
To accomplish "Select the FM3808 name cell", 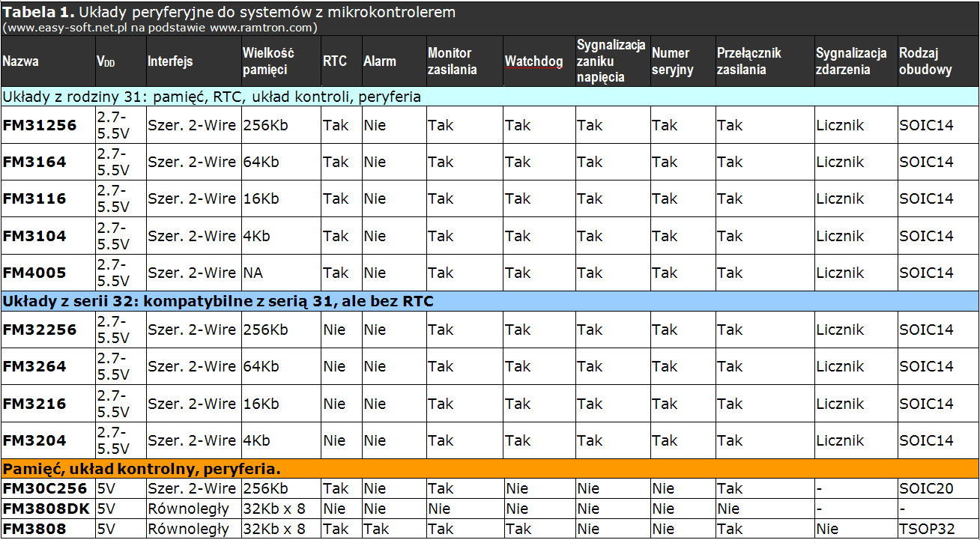I will click(47, 529).
